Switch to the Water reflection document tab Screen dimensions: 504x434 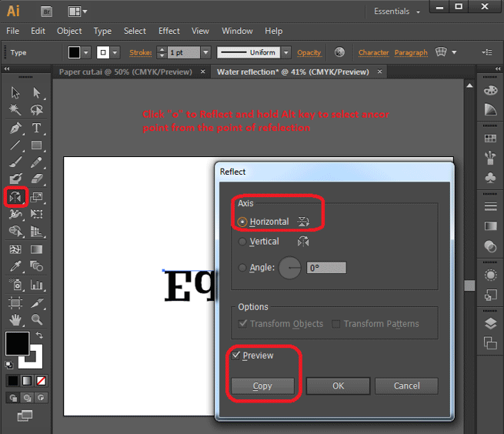tap(293, 72)
